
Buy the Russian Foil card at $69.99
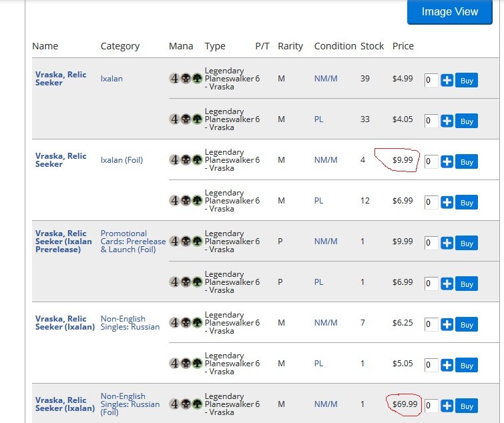pyautogui.click(x=467, y=406)
